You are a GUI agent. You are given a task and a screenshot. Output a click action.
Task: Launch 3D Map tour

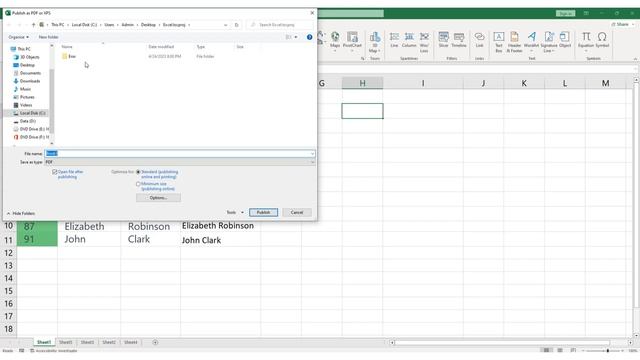(x=375, y=42)
